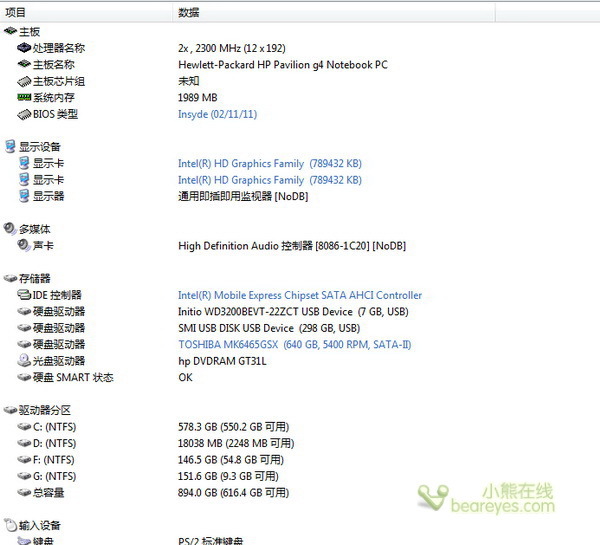
Task: Click the 通用即插即用监视器 [NoDB] value
Action: point(243,196)
